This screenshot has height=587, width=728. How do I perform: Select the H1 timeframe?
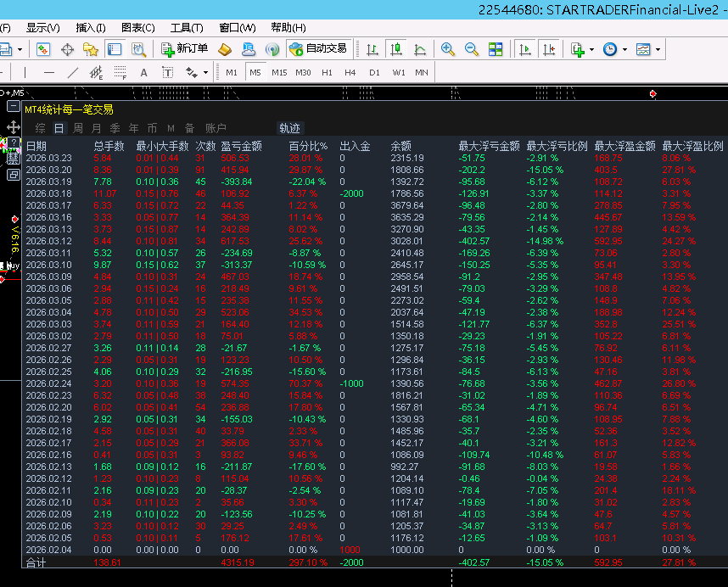tap(327, 72)
